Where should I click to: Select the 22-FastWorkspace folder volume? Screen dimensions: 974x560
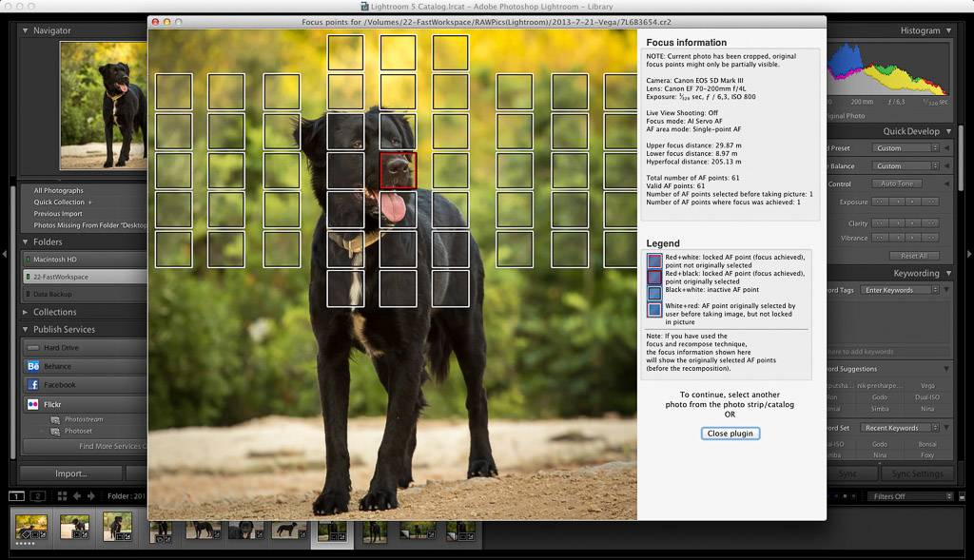pos(85,277)
